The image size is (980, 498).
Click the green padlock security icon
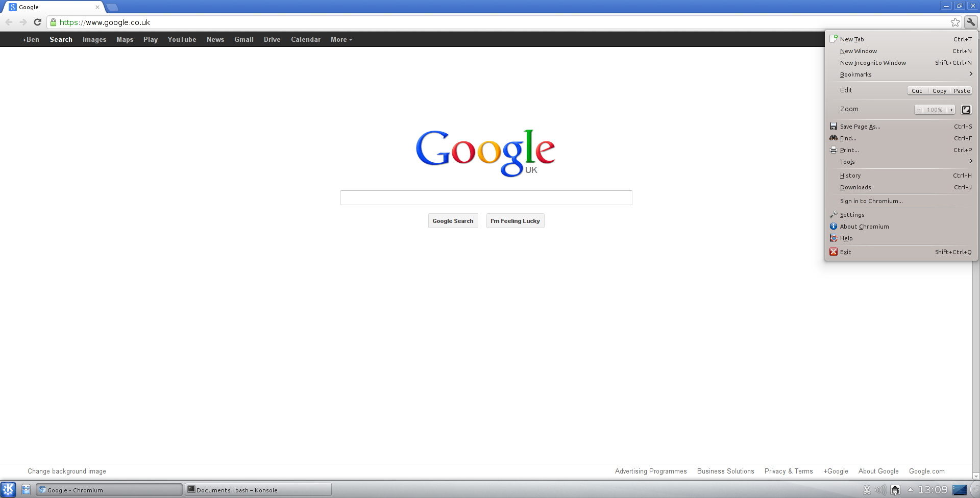(x=53, y=22)
